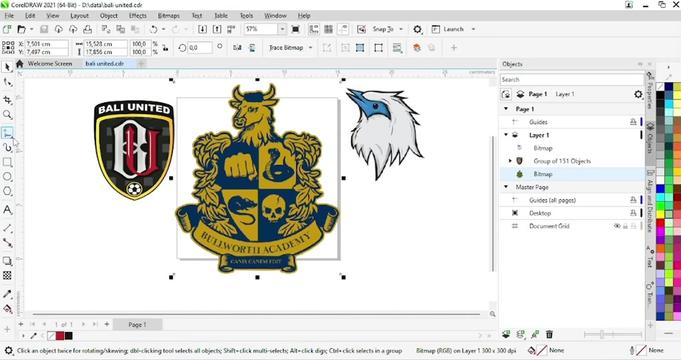
Task: Add page button after last page
Action: pyautogui.click(x=107, y=324)
